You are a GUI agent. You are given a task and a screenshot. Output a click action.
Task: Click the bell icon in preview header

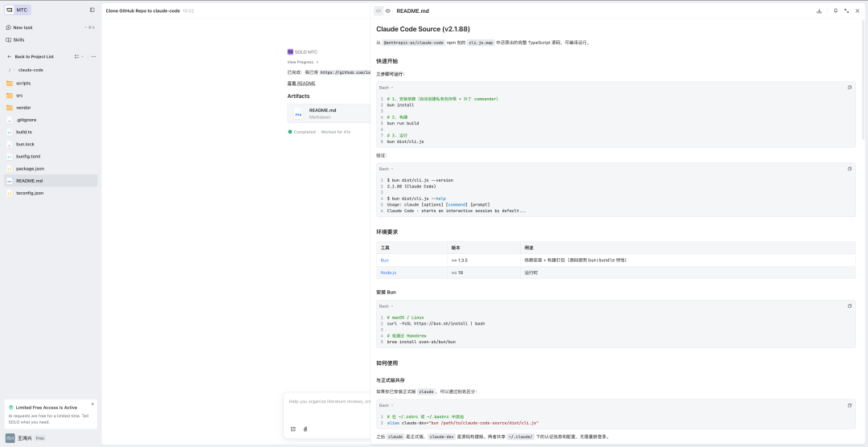836,11
